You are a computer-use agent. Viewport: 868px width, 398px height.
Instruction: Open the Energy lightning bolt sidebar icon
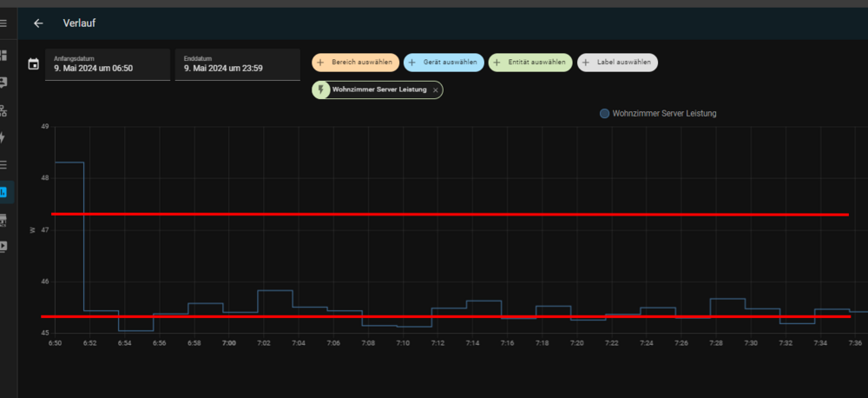[3, 137]
